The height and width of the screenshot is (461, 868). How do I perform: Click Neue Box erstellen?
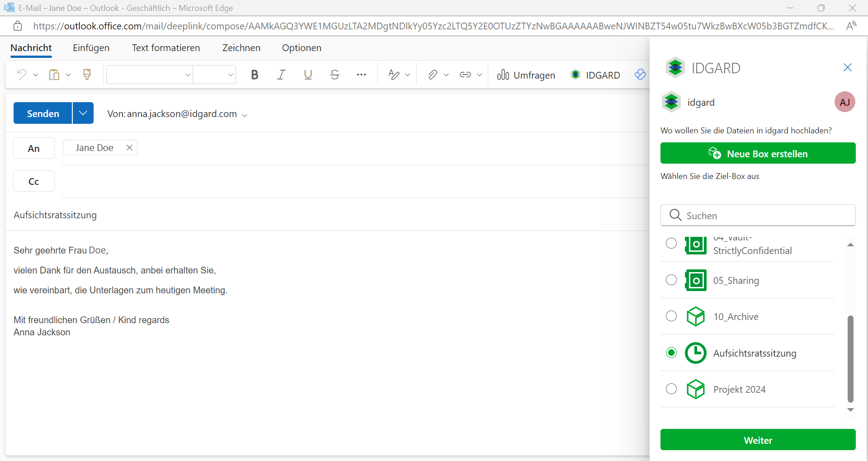758,153
